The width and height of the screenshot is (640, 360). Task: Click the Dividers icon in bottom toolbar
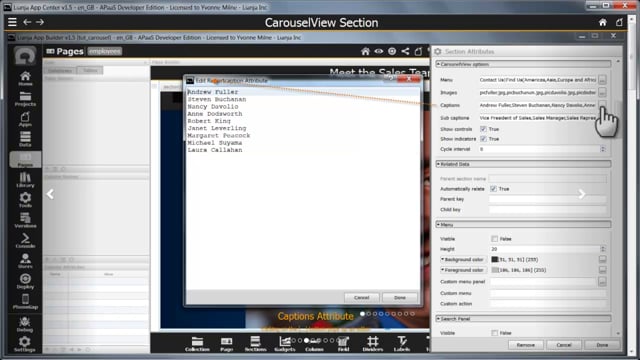coord(373,344)
